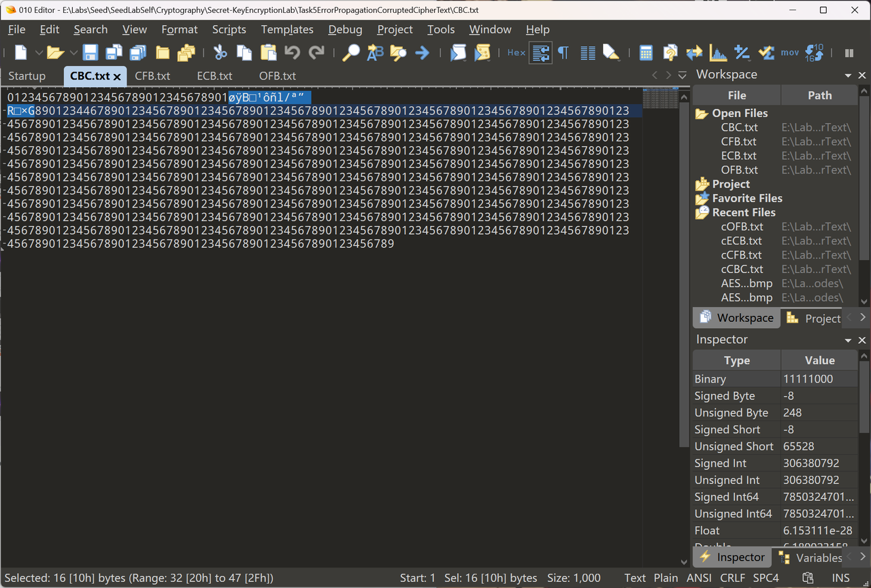Select ECB.txt under Open Files
871x588 pixels.
point(739,156)
